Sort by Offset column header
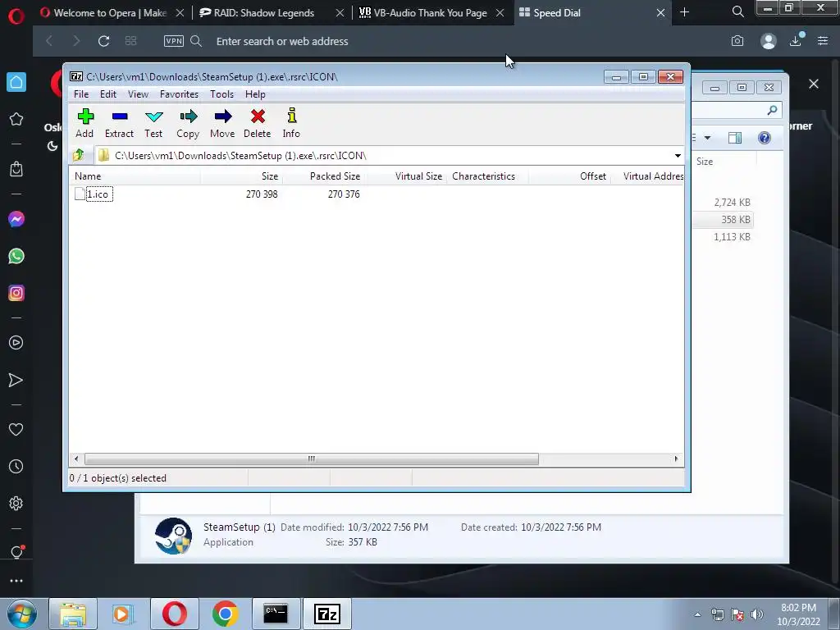This screenshot has height=630, width=840. pos(569,176)
